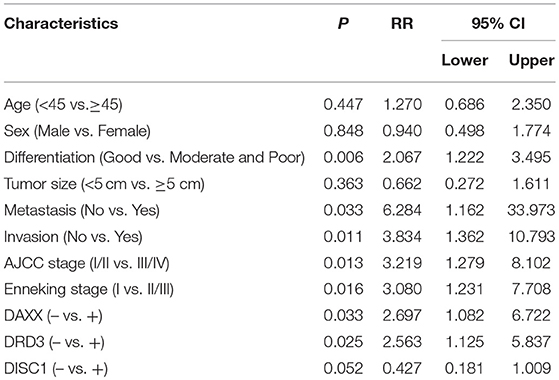Click the Enneking stage row label
This screenshot has height=380, width=559.
(x=89, y=289)
